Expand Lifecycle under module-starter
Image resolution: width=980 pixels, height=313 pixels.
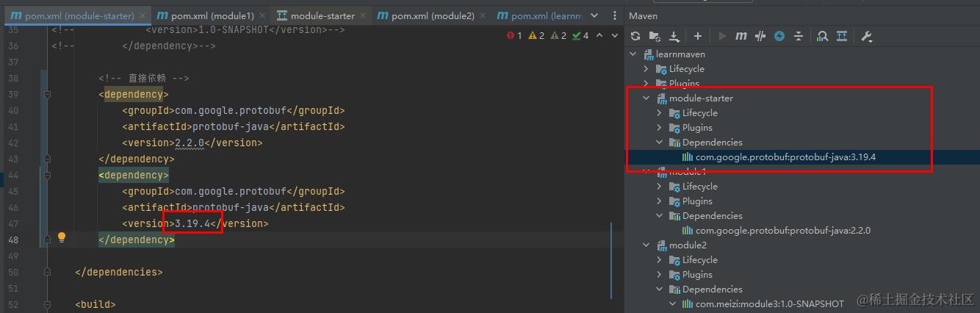click(660, 112)
